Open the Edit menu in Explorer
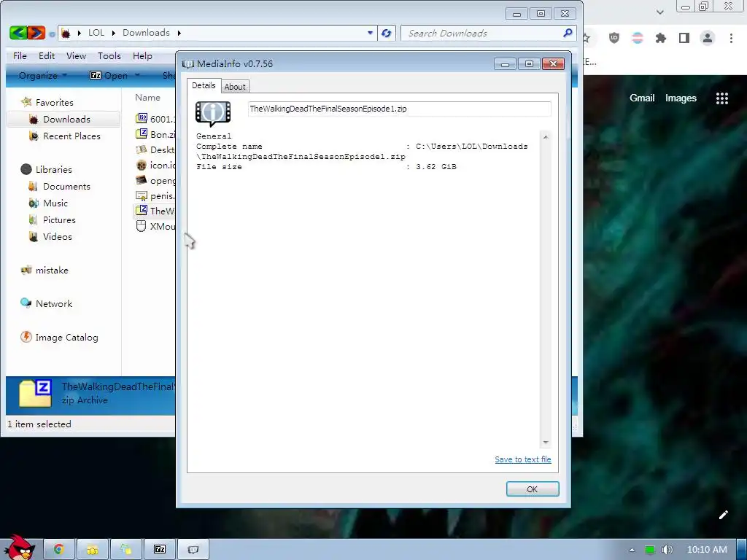This screenshot has height=560, width=747. [x=47, y=55]
